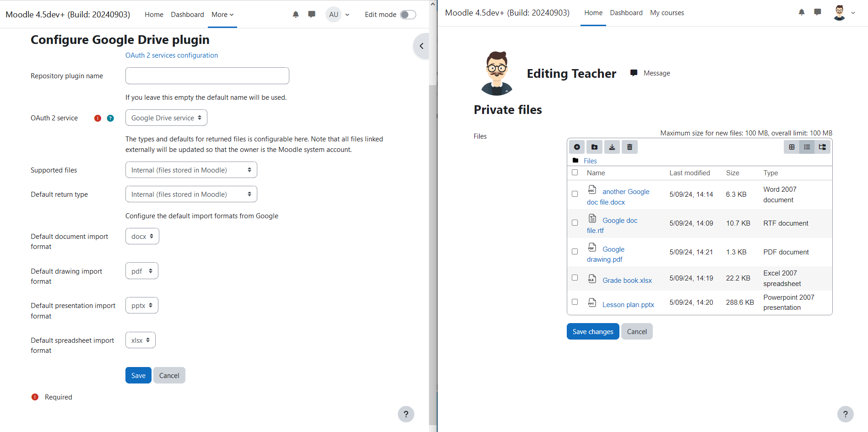Screen dimensions: 868x432
Task: Click the teacher avatar in right header
Action: pos(839,13)
